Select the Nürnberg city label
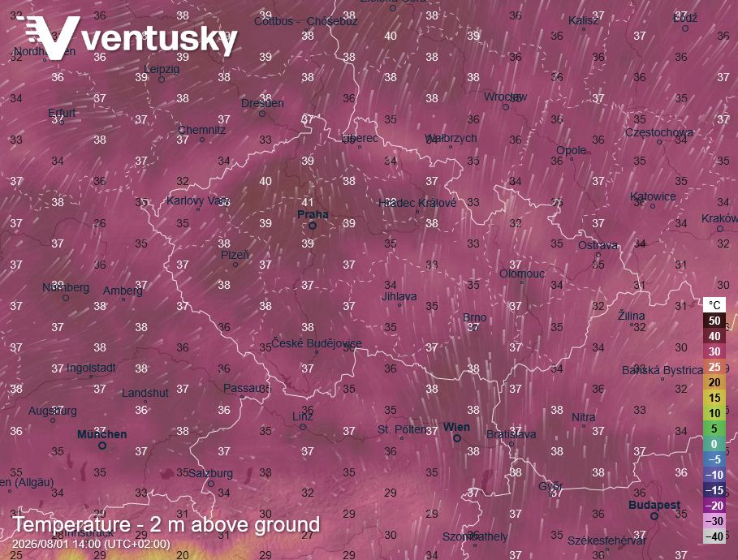This screenshot has height=560, width=738. 66,287
